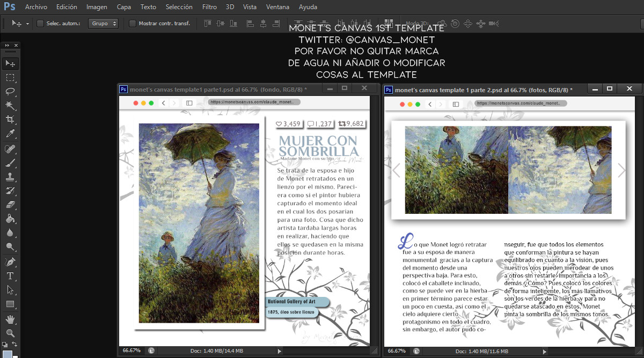644x358 pixels.
Task: Select the History Brush tool
Action: pyautogui.click(x=10, y=190)
